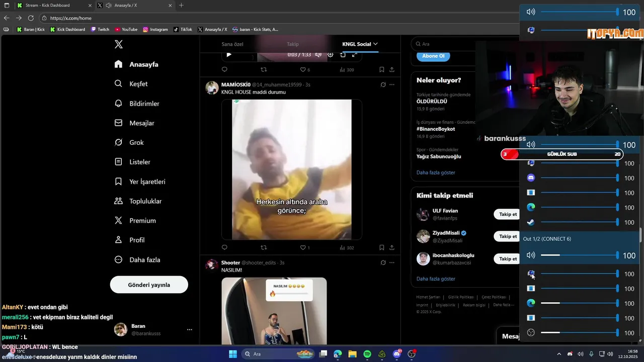Bookmark the MAMIOSKI0 post
The image size is (644, 362).
pyautogui.click(x=382, y=247)
